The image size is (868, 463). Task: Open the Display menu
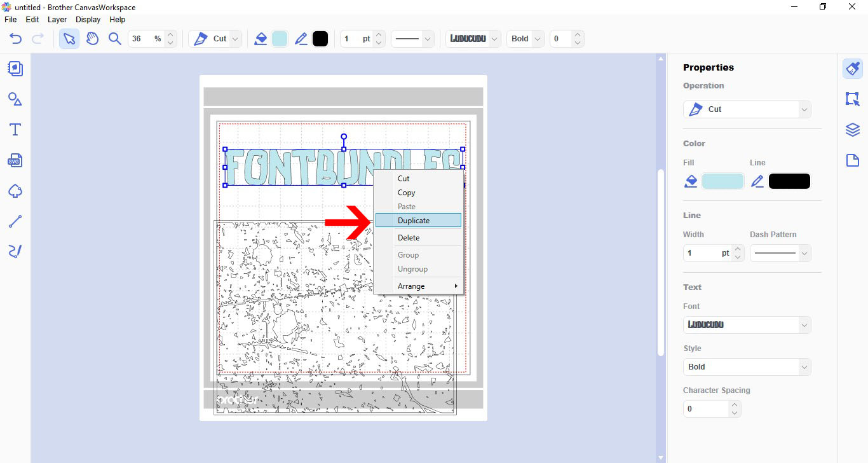[x=88, y=20]
